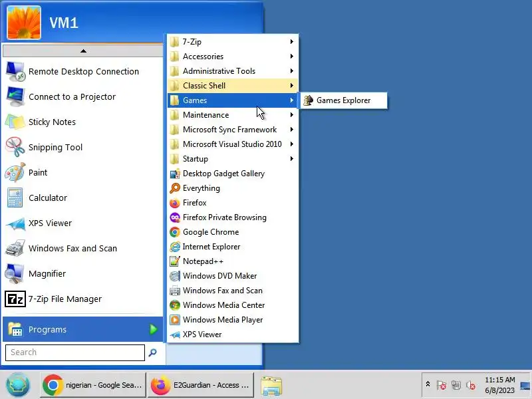Image resolution: width=532 pixels, height=399 pixels.
Task: Click muted volume tray icon
Action: 471,385
